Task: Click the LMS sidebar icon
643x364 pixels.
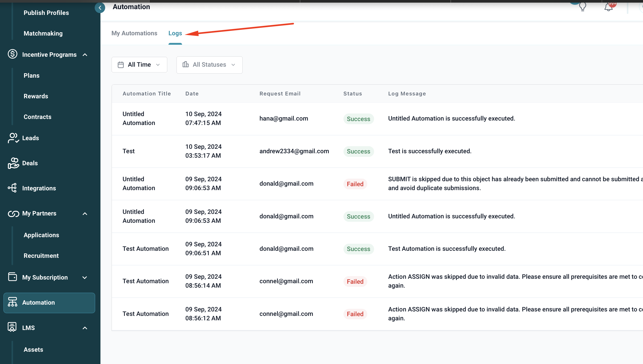Action: tap(12, 327)
